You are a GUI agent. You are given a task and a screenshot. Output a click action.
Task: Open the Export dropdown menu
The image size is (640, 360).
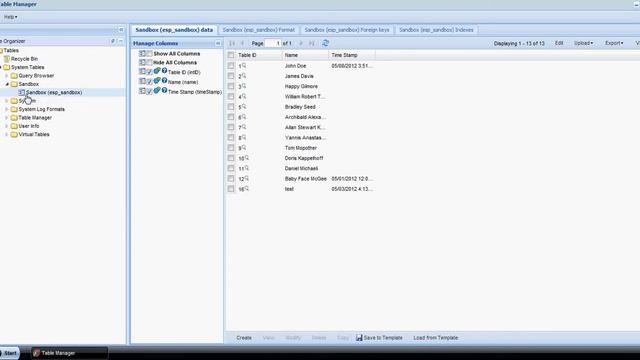[x=614, y=43]
